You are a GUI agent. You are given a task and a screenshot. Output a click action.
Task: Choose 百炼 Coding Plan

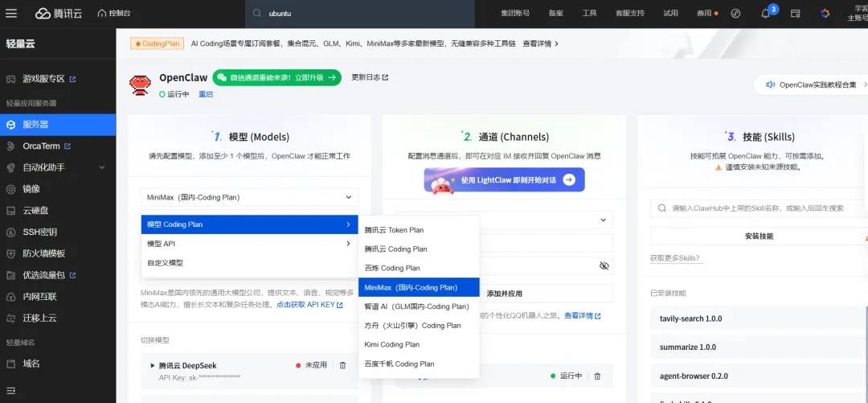click(419, 268)
